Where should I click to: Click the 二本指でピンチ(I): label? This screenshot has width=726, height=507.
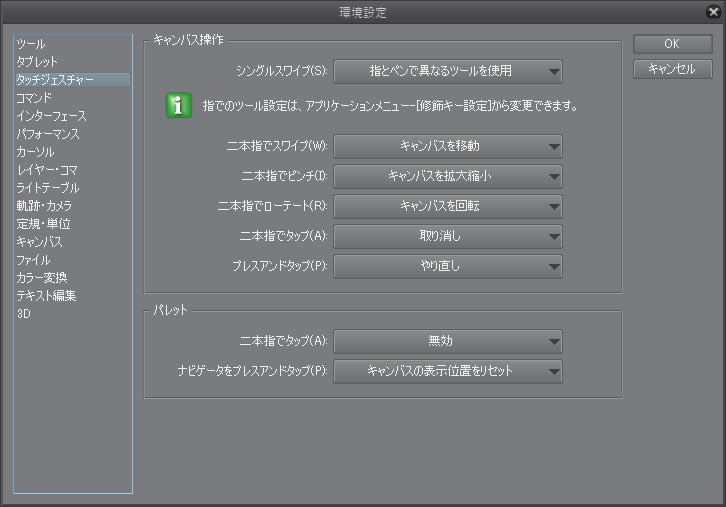point(285,176)
